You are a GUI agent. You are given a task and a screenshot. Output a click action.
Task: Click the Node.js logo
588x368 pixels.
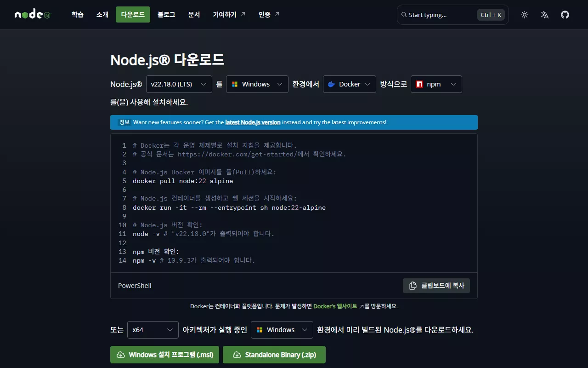pyautogui.click(x=32, y=15)
